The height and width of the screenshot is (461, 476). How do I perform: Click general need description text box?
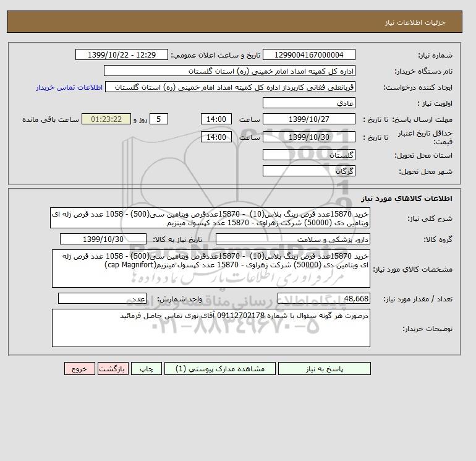[210, 218]
